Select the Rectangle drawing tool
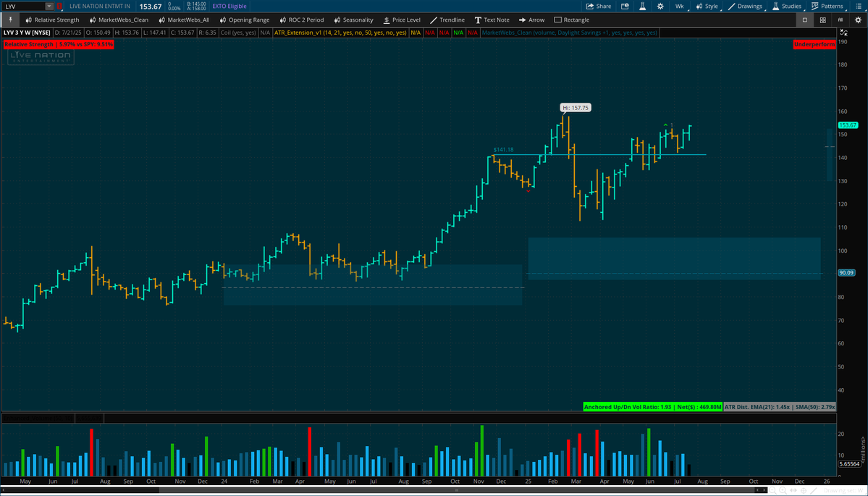This screenshot has width=868, height=496. click(571, 20)
